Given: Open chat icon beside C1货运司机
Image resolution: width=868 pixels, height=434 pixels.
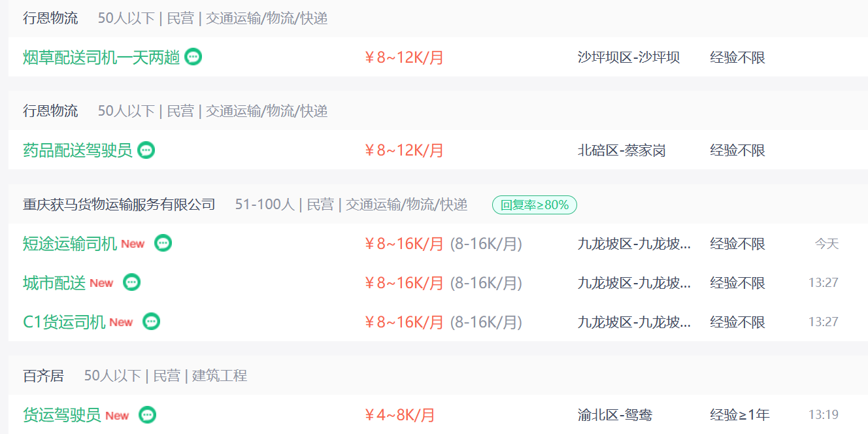Looking at the screenshot, I should (152, 322).
